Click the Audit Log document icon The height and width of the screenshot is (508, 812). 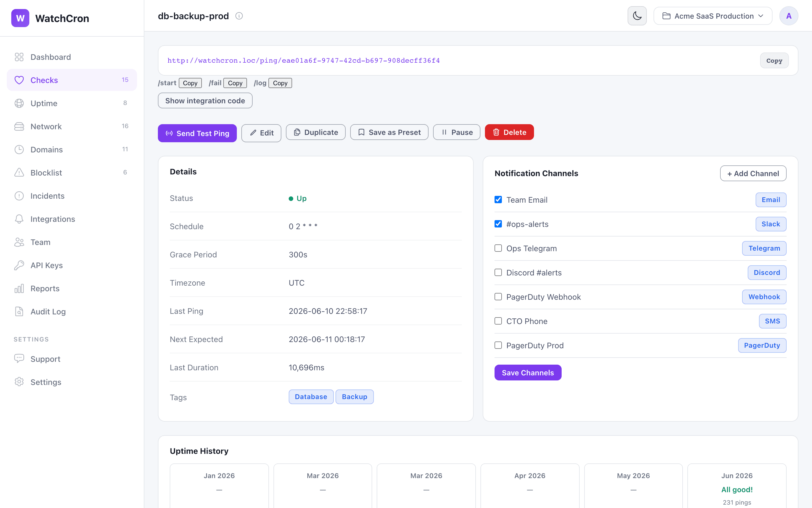click(19, 312)
